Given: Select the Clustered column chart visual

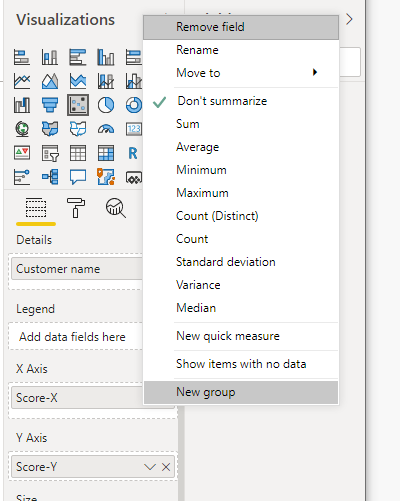Looking at the screenshot, I should tap(106, 57).
